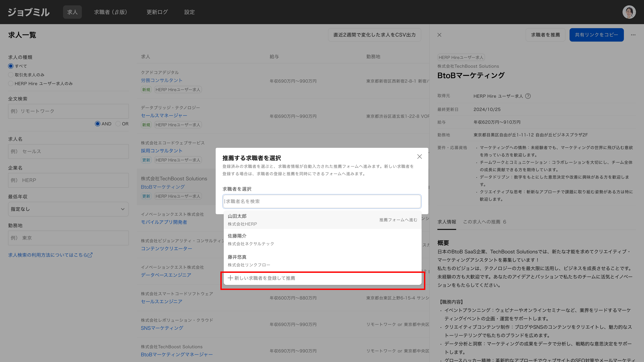Choose HERP Hire ユーザー求人のみ radio
This screenshot has height=362, width=644.
11,84
